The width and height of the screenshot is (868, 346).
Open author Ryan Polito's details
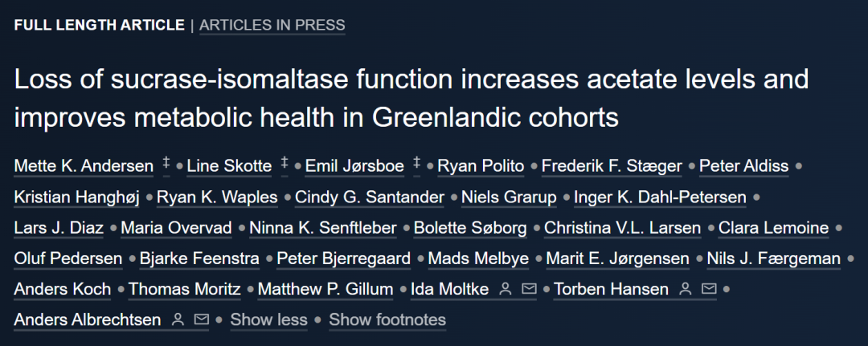481,166
